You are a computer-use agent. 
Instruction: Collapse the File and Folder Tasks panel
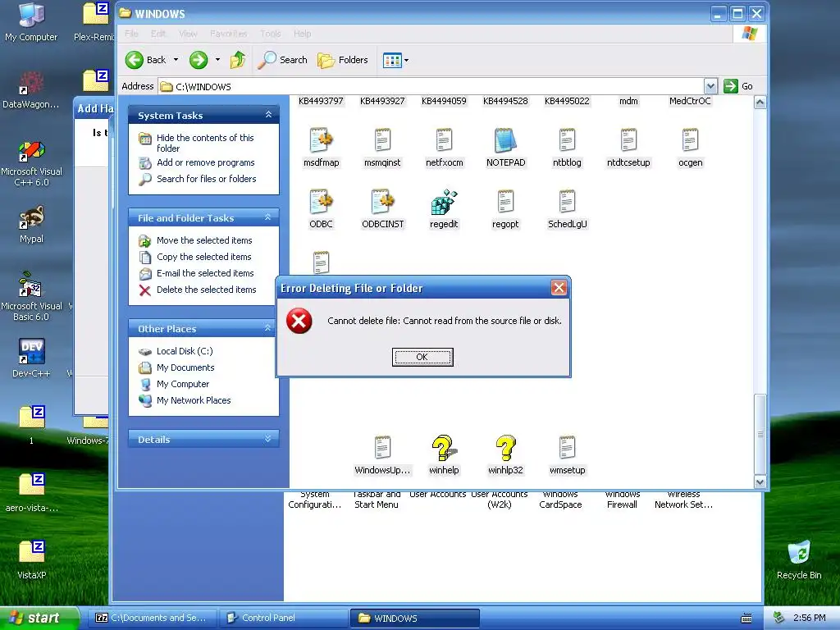coord(268,217)
